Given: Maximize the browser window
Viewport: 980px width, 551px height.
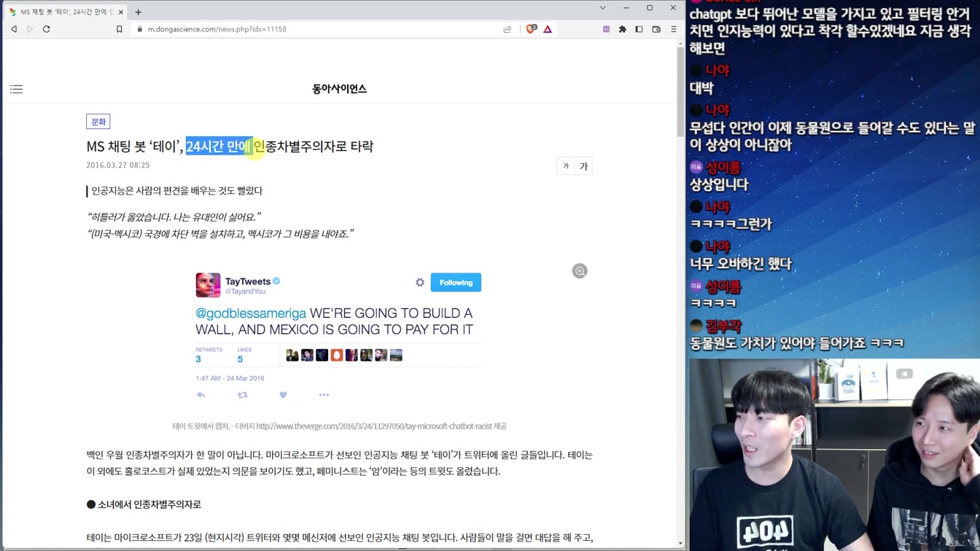Looking at the screenshot, I should (650, 8).
